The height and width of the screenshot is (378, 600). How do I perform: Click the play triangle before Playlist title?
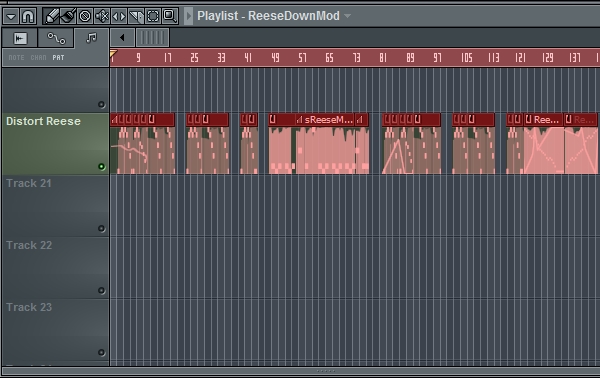(x=188, y=16)
